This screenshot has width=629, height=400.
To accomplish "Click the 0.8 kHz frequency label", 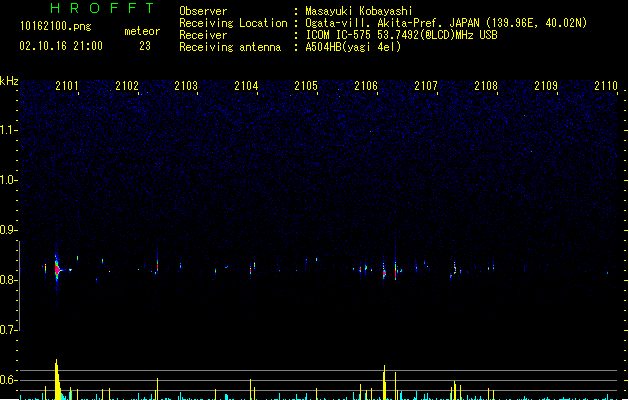I will point(8,280).
